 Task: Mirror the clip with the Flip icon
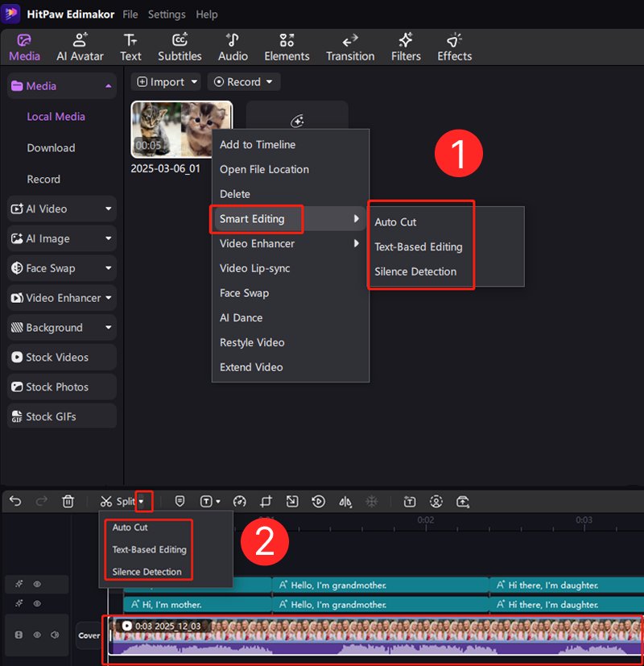pyautogui.click(x=345, y=501)
